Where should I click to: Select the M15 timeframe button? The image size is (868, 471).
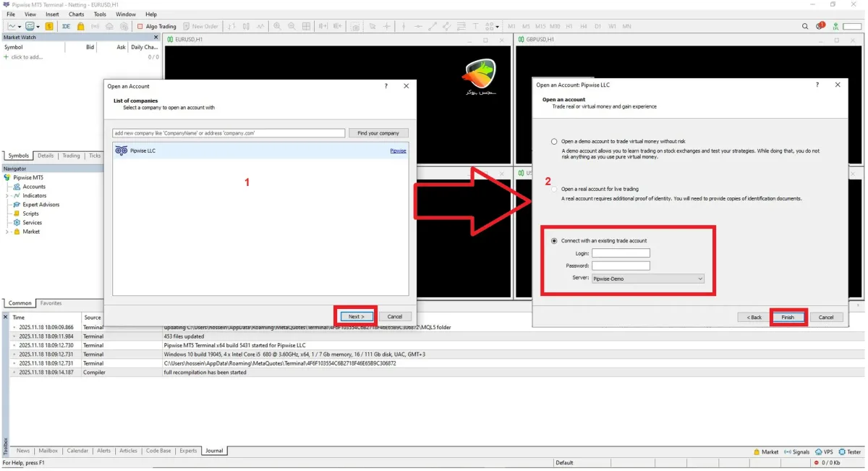pos(540,26)
